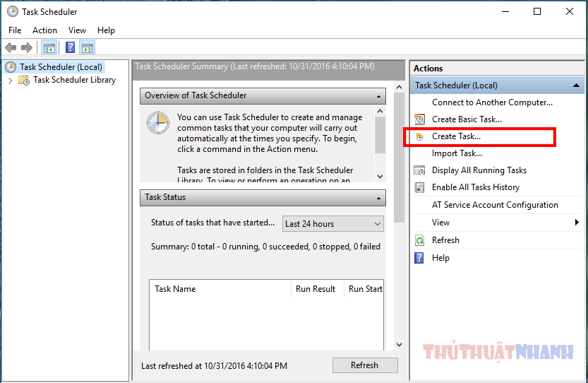Click the Overview text scrollbar down arrow
The height and width of the screenshot is (383, 588).
[380, 177]
